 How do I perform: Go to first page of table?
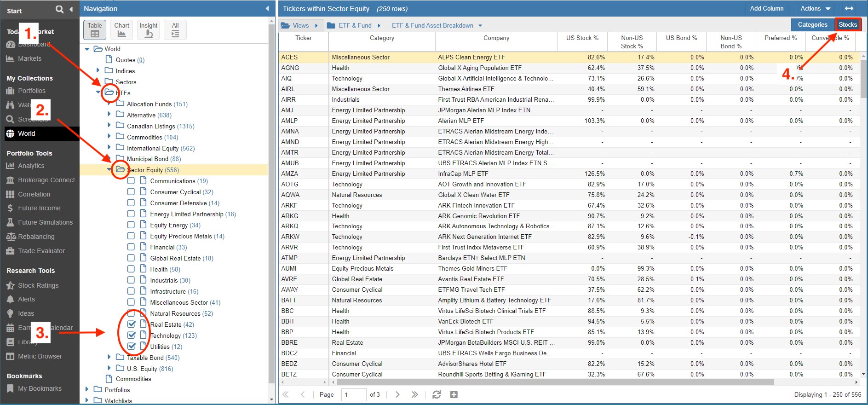pyautogui.click(x=286, y=394)
